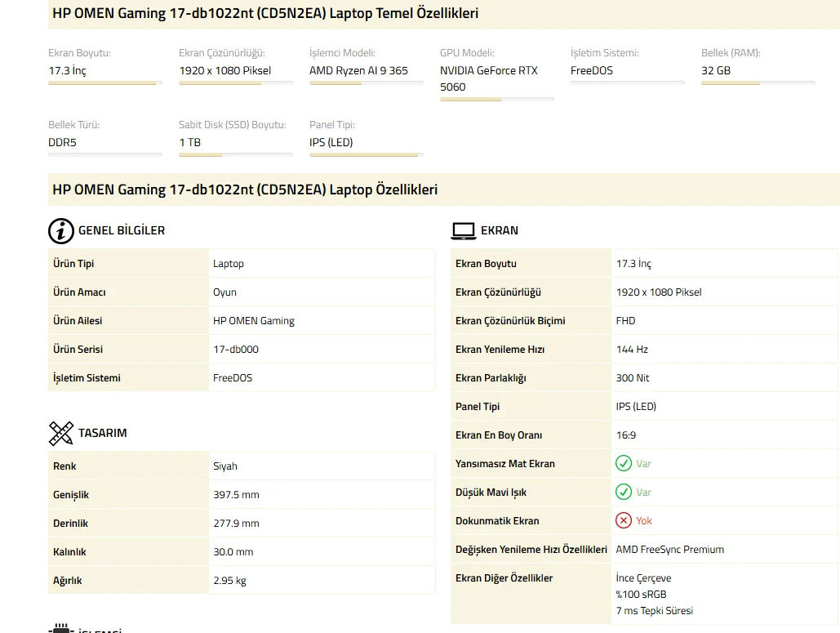The height and width of the screenshot is (633, 840).
Task: Click the 'Ekran Parlaklığı' row label
Action: pos(491,378)
